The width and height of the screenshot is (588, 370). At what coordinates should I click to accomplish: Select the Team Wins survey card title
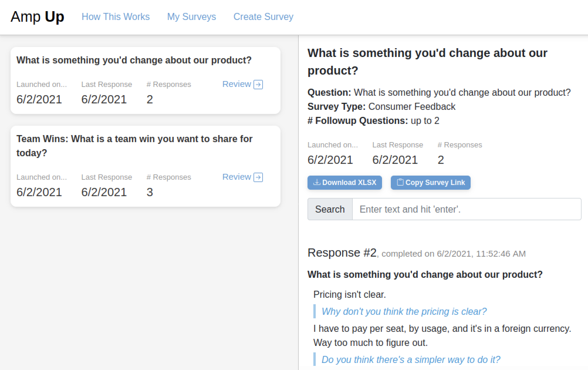[x=134, y=146]
